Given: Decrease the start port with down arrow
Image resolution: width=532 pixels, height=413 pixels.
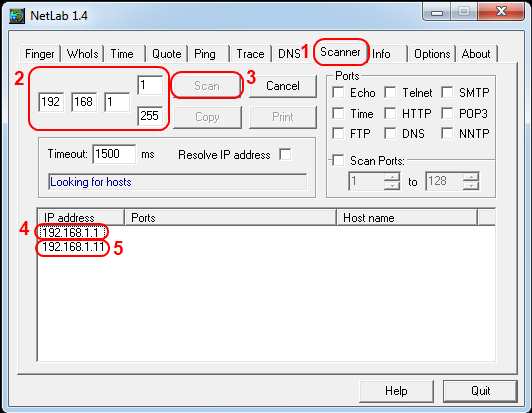Looking at the screenshot, I should point(393,186).
